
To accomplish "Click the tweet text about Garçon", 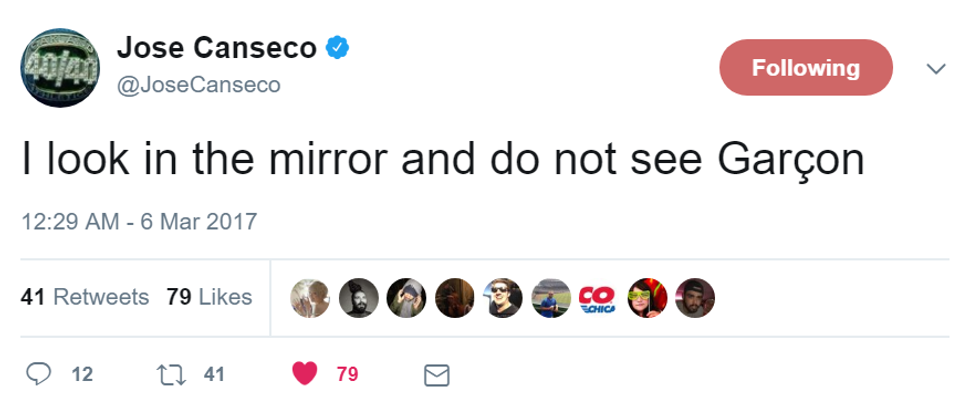I will [442, 158].
